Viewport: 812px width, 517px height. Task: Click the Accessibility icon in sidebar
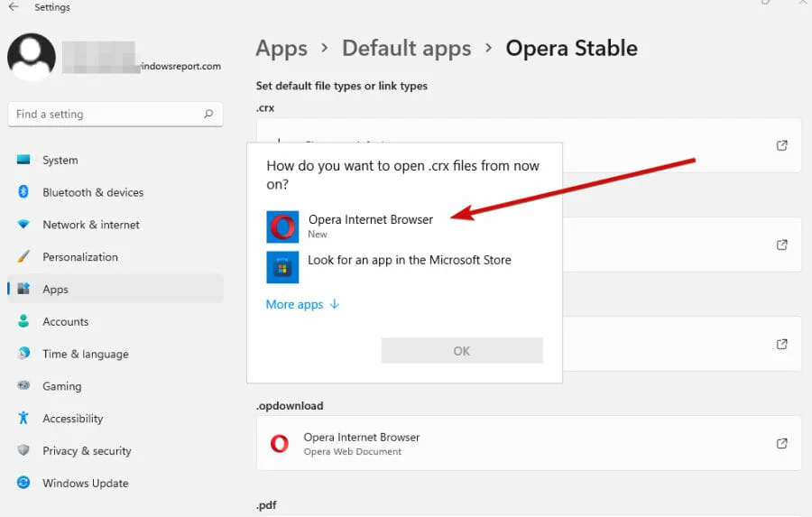[23, 418]
